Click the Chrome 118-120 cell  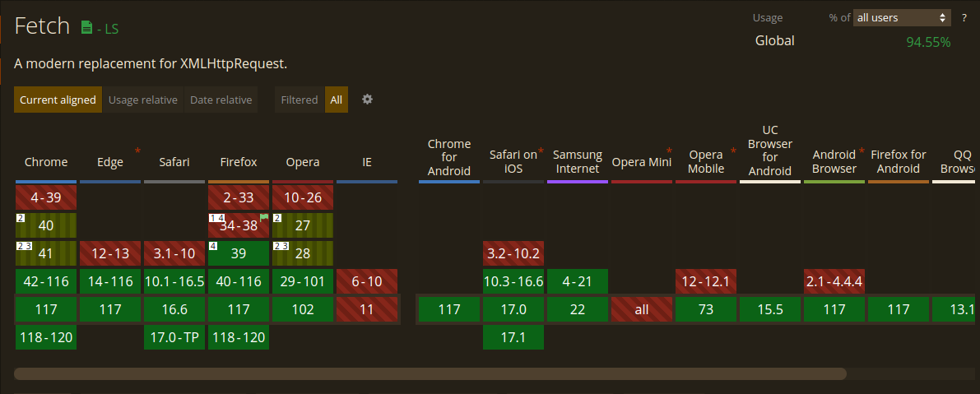(46, 338)
